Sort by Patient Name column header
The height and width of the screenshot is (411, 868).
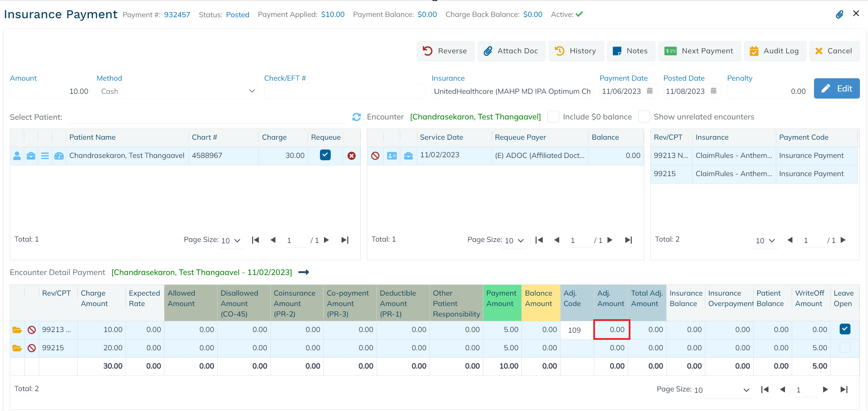[92, 137]
